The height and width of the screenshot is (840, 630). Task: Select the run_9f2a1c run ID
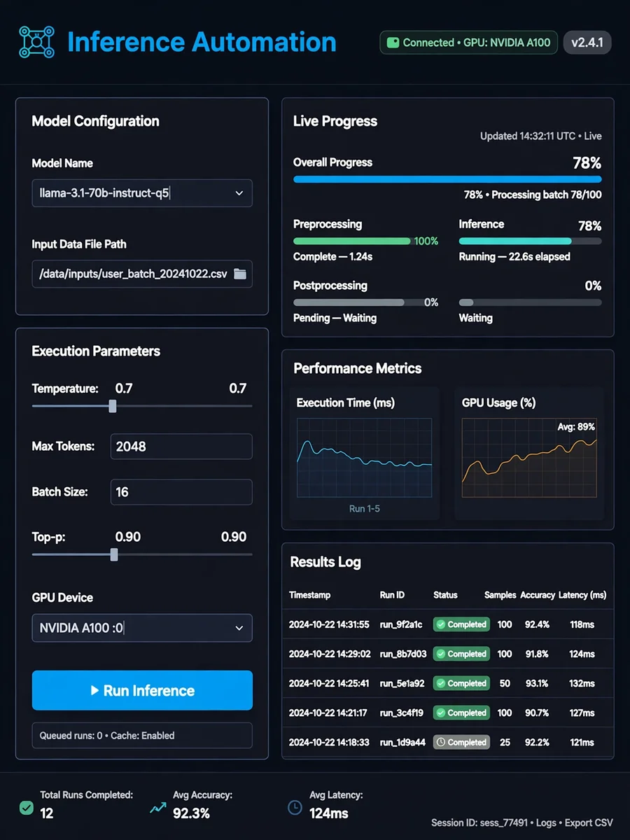[401, 624]
